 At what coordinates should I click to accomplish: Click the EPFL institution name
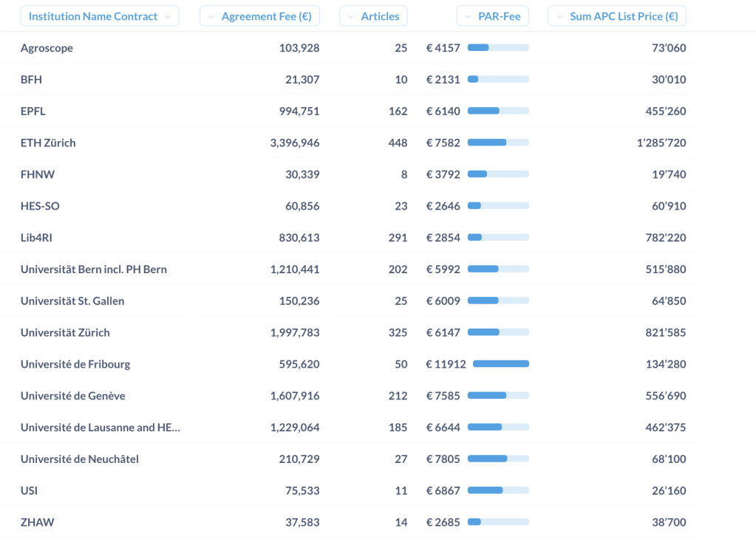33,112
